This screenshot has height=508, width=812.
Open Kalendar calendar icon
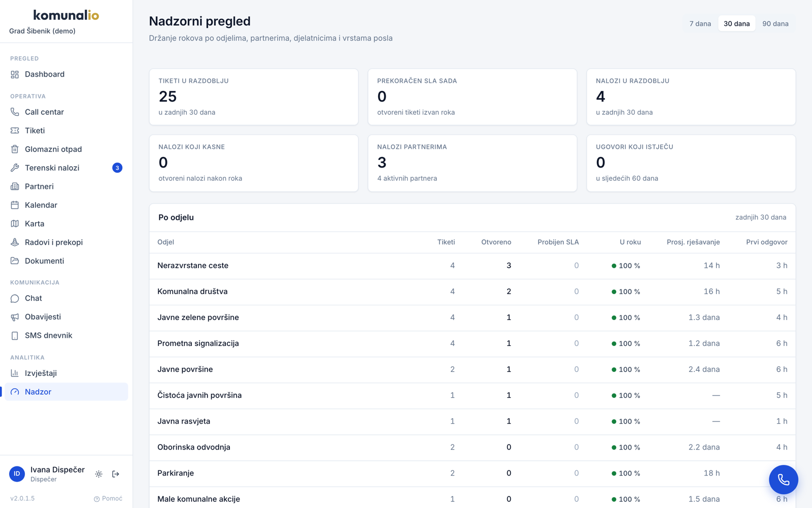[x=15, y=205]
